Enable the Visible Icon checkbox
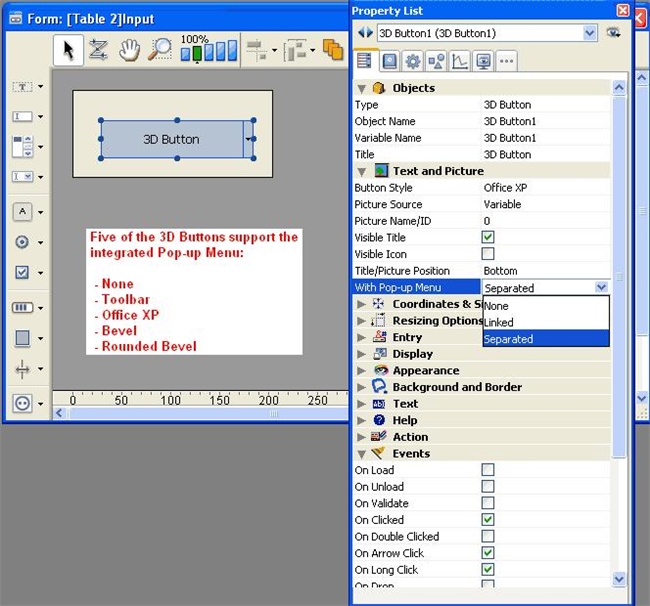 488,254
